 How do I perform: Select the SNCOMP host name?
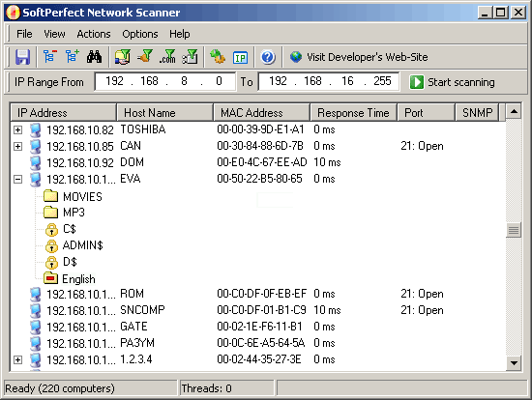pos(142,310)
